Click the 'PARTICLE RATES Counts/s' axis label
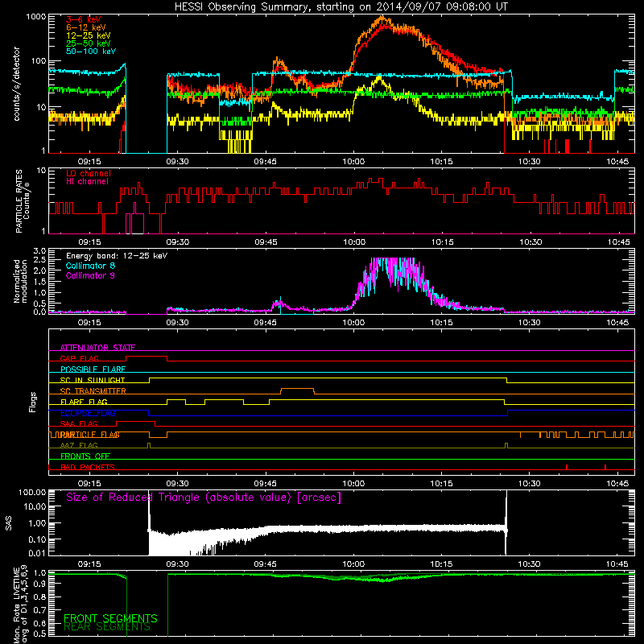Screen dimensions: 644x644 click(x=23, y=200)
